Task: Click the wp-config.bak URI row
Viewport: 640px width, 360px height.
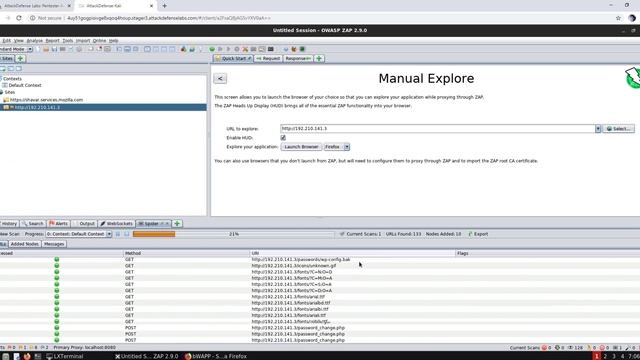Action: [301, 260]
